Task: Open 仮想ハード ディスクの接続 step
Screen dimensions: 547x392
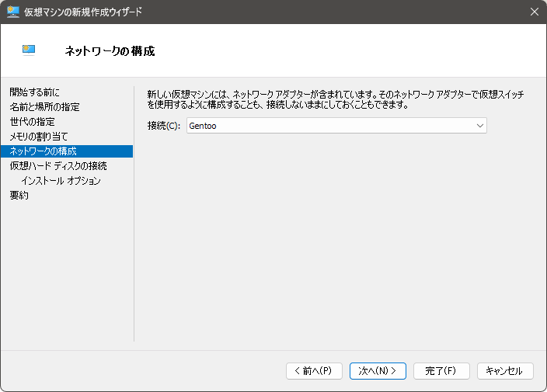Action: click(58, 166)
